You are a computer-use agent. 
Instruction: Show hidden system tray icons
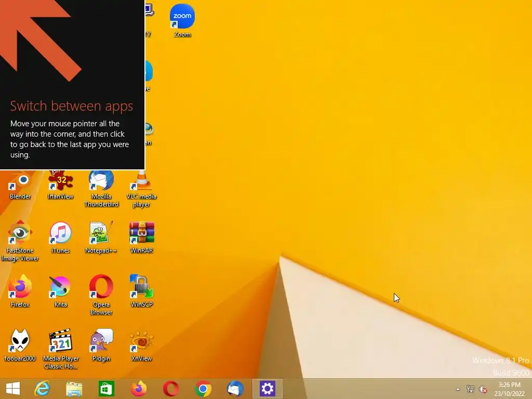pyautogui.click(x=458, y=389)
